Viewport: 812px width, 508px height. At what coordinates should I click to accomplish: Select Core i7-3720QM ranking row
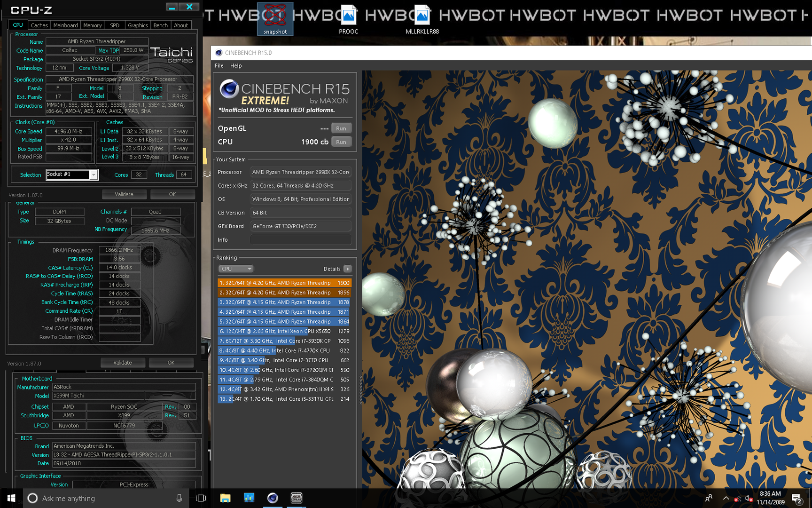pos(285,370)
